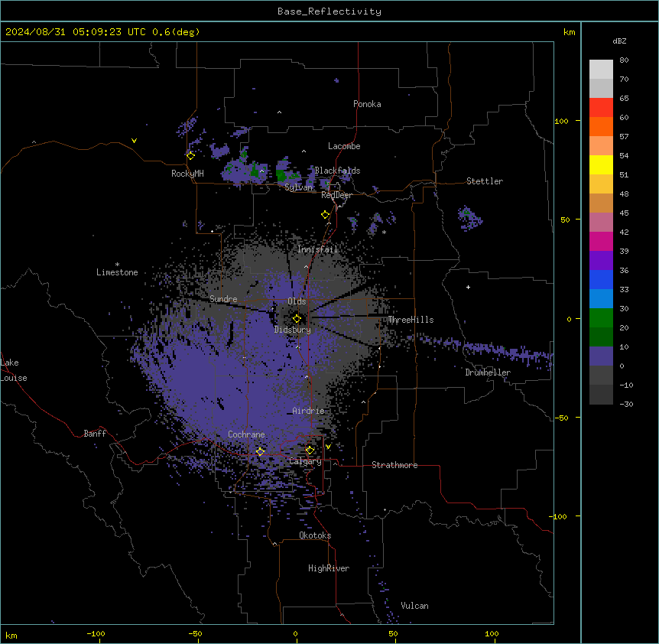Select the magenta 39-42 dBZ legend swatch

pyautogui.click(x=601, y=241)
